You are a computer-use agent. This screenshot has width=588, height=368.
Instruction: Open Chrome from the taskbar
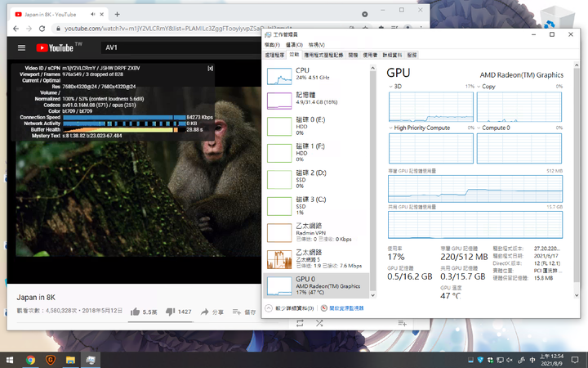[30, 360]
